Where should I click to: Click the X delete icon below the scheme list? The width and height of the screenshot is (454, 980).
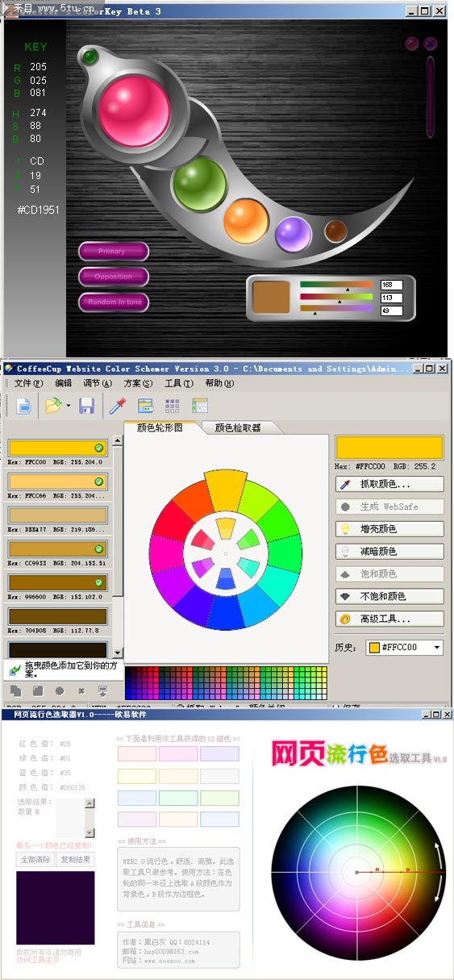tap(81, 691)
